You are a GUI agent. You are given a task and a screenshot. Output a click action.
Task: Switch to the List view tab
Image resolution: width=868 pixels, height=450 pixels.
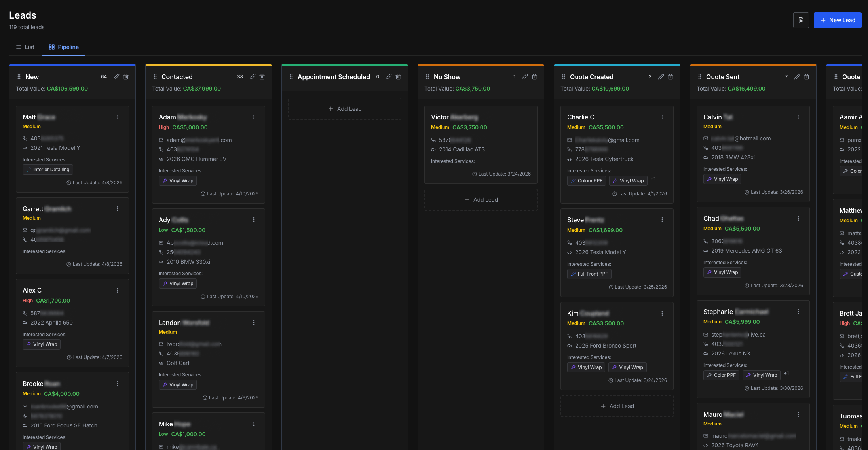[25, 47]
